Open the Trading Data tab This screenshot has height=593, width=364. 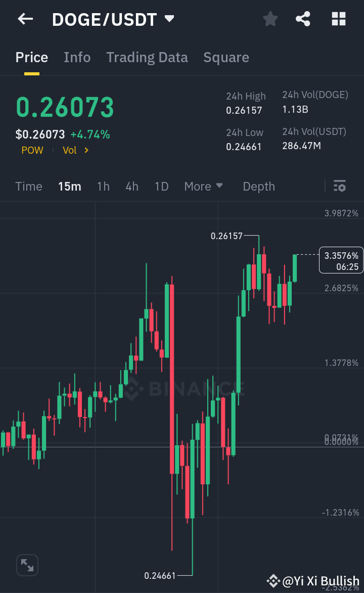point(147,57)
